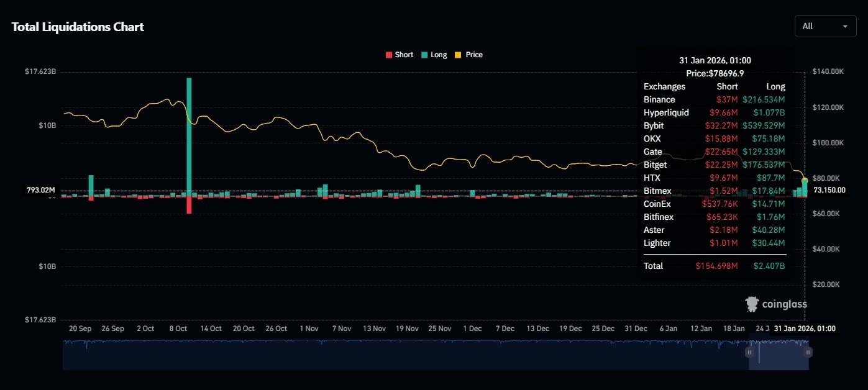This screenshot has height=390, width=868.
Task: Click the red Short legend swatch
Action: [389, 55]
